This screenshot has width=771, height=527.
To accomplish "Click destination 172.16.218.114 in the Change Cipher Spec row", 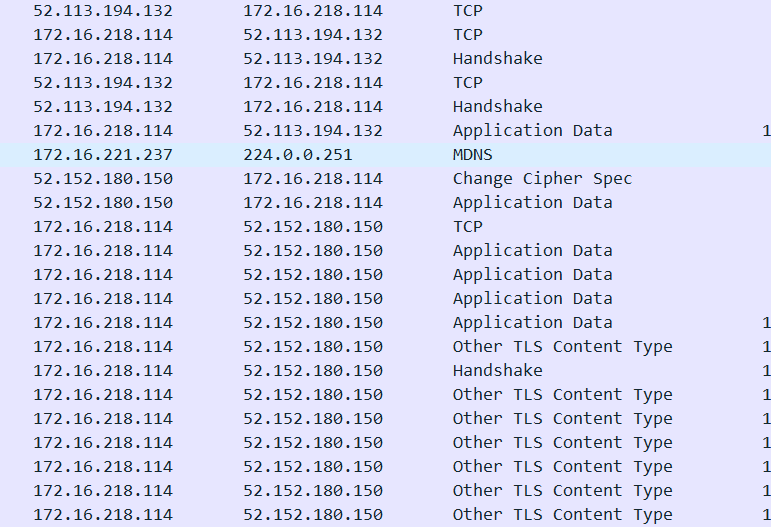I will [x=313, y=179].
